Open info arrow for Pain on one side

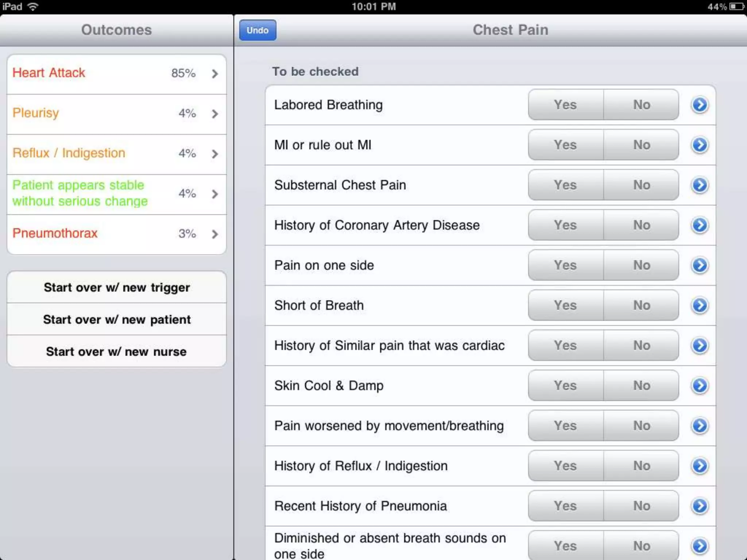[699, 265]
